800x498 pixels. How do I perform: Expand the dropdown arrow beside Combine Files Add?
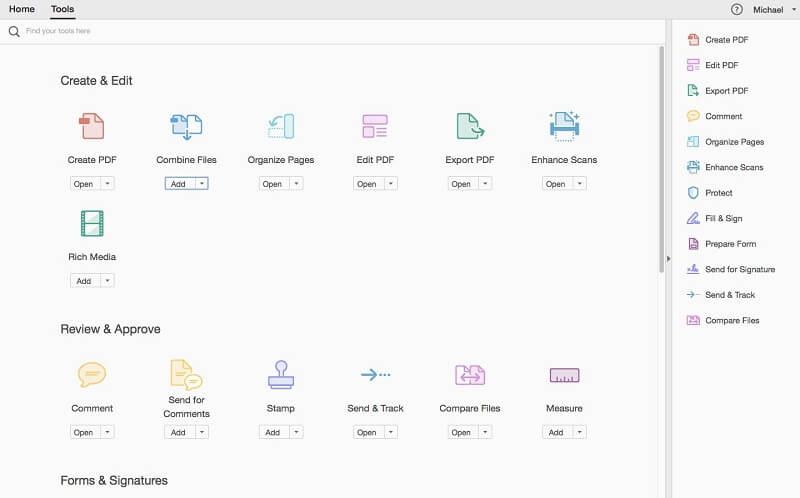click(202, 184)
